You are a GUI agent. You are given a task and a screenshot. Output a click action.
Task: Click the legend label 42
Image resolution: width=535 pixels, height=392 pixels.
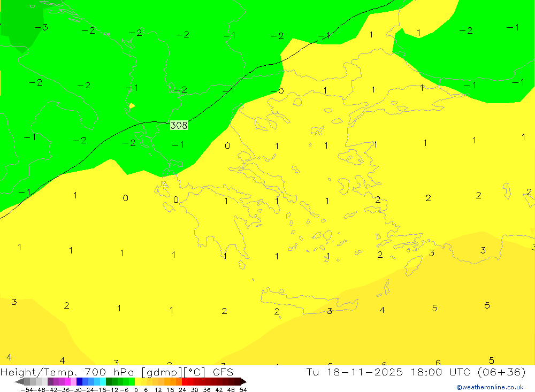coord(219,390)
